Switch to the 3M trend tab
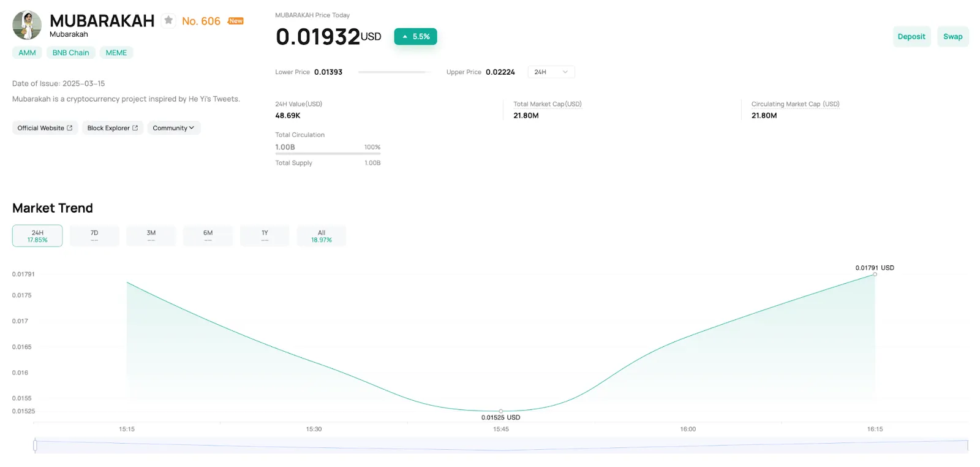Viewport: 980px width, 467px height. [x=151, y=236]
